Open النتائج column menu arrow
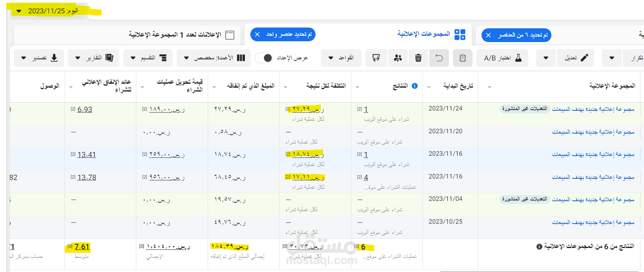644x272 pixels. 358,87
